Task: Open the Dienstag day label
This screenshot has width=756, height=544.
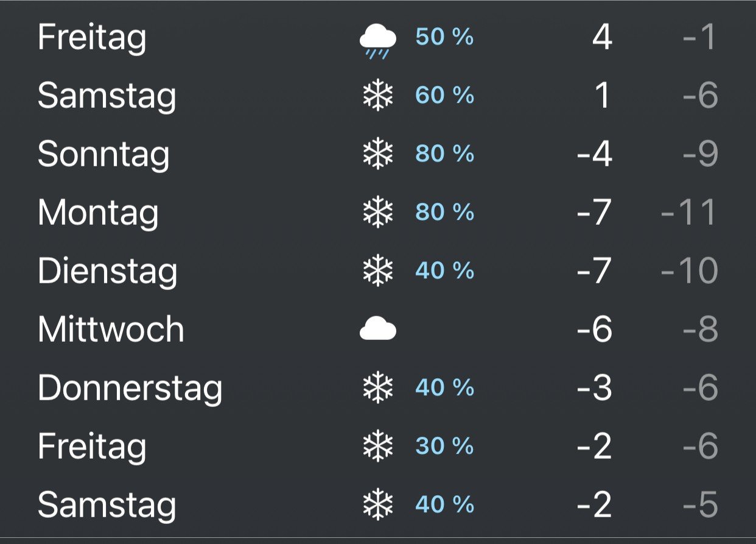Action: tap(107, 272)
